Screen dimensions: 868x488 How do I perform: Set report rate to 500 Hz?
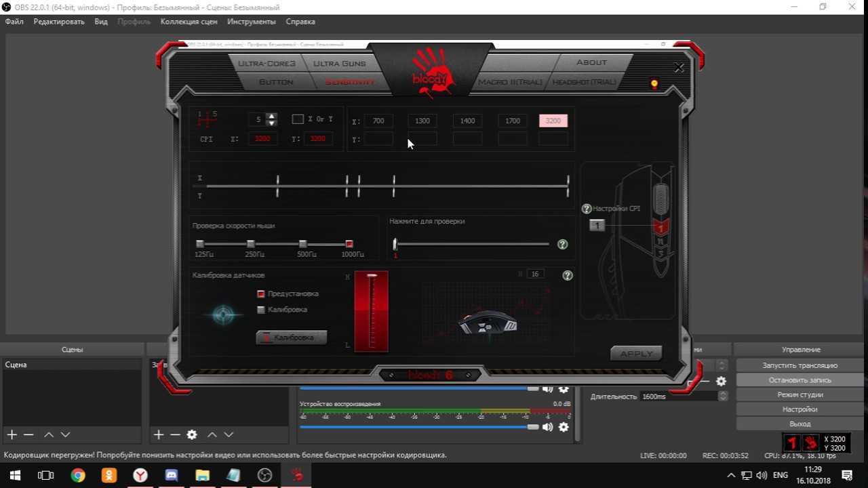point(303,244)
